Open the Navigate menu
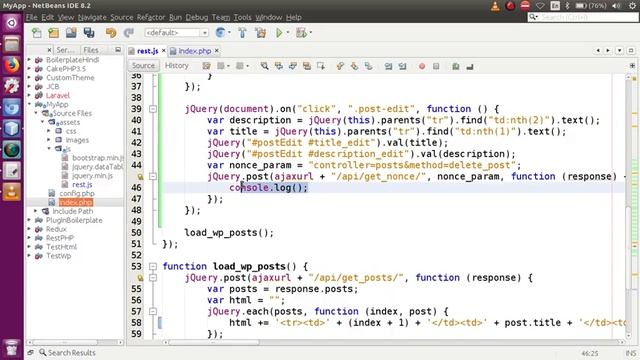Viewport: 640px width, 360px height. pyautogui.click(x=92, y=17)
